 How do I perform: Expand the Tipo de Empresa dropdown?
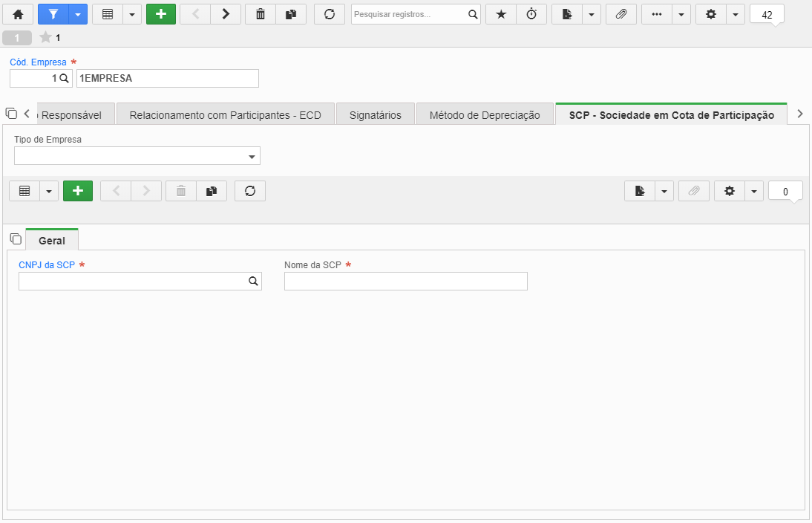(137, 156)
